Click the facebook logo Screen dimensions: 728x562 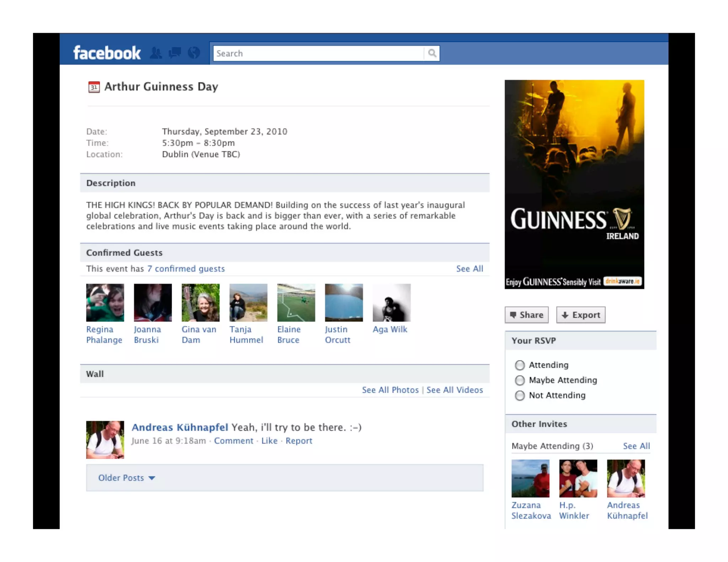(107, 53)
